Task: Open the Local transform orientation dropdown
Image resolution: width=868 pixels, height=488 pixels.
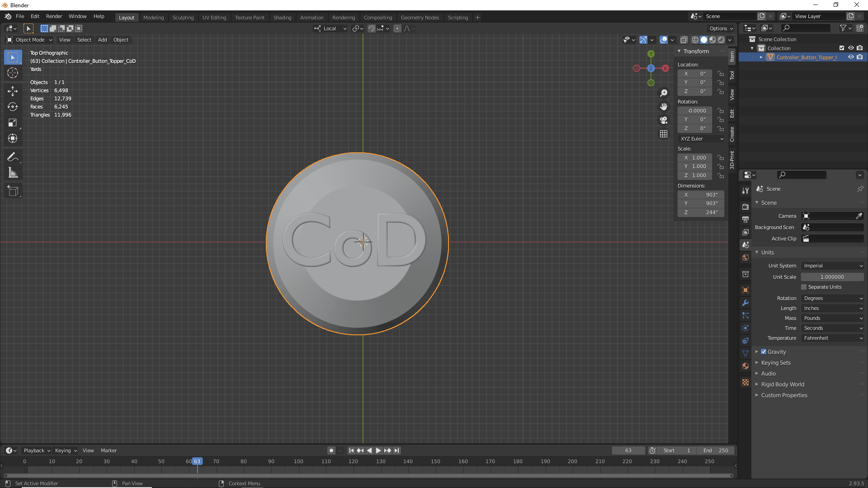Action: pos(330,28)
